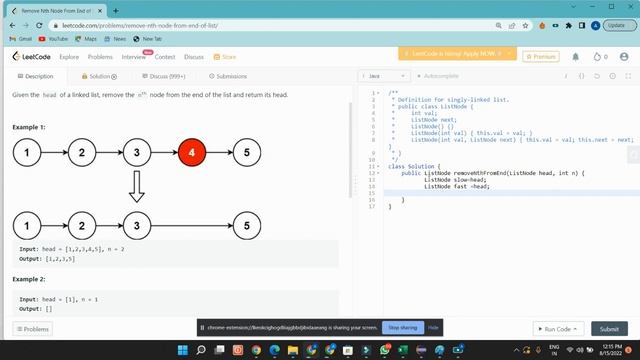Open the Java language dropdown
The width and height of the screenshot is (640, 360).
384,76
